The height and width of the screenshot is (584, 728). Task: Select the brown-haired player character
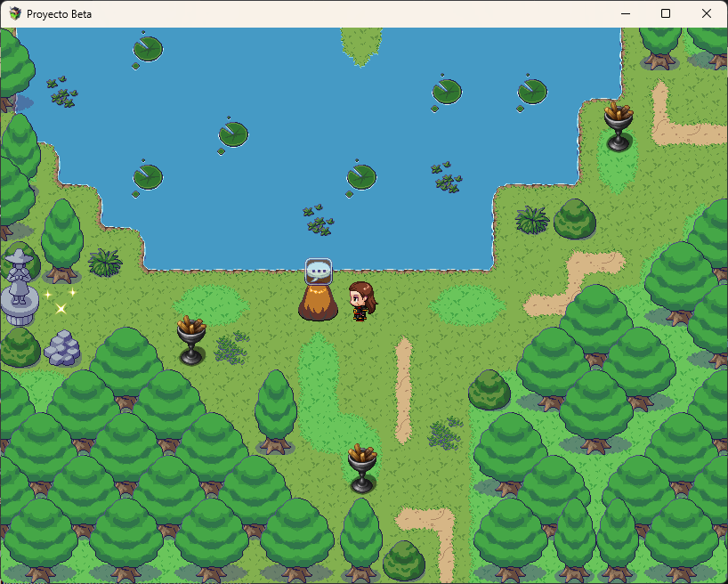(x=362, y=301)
